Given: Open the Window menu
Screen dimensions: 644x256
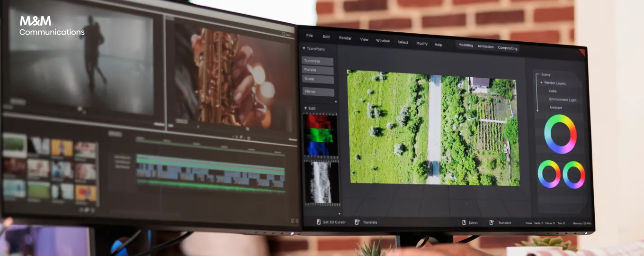Looking at the screenshot, I should (383, 41).
